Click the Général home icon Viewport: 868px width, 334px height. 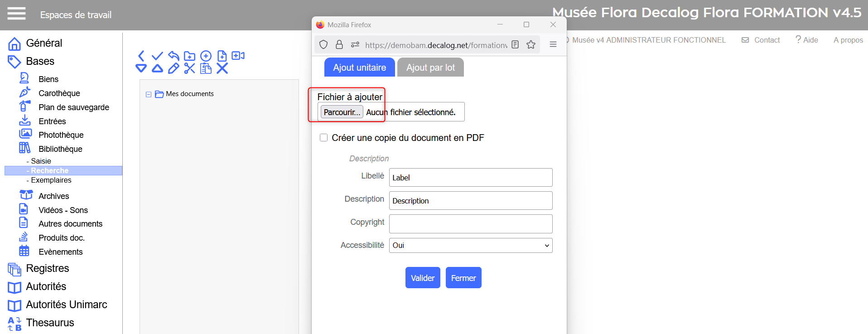14,44
